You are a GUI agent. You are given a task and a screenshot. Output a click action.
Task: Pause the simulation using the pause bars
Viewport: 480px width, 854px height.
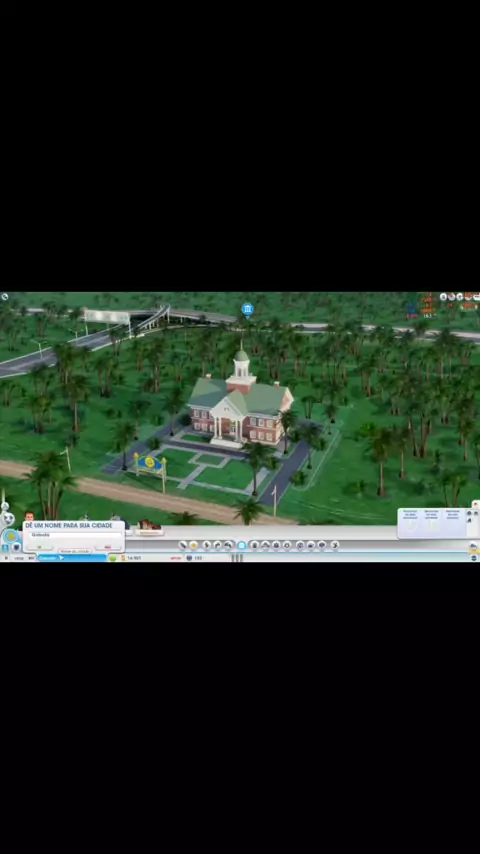(236, 558)
